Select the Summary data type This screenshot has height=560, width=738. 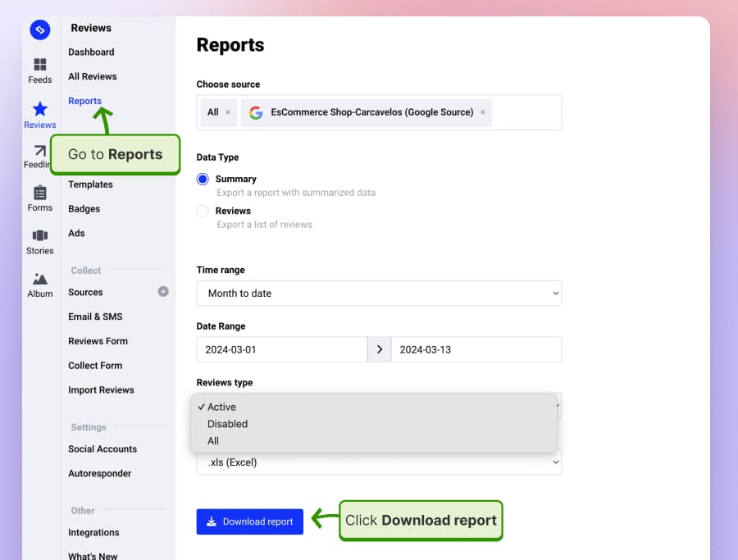click(x=203, y=180)
